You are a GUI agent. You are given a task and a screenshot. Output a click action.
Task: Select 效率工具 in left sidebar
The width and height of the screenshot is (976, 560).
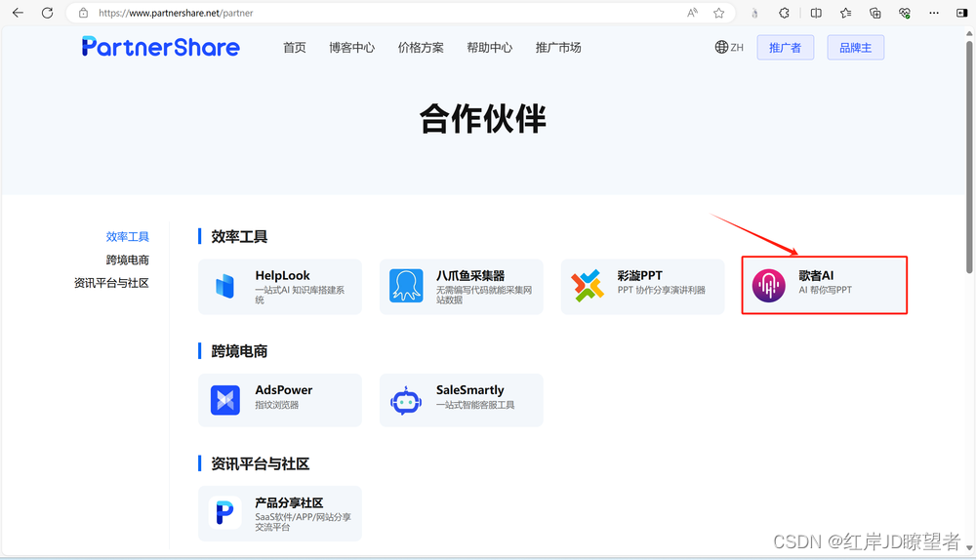pyautogui.click(x=128, y=236)
